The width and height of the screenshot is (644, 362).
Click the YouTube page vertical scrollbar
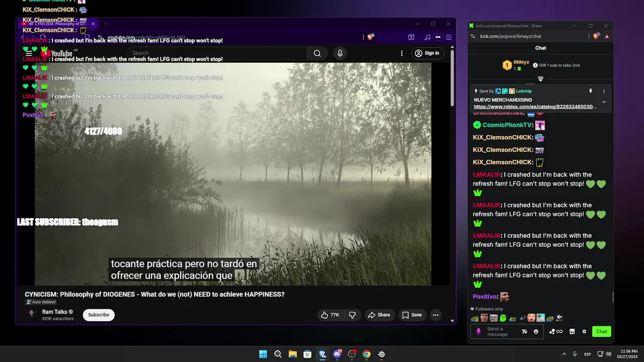coord(452,78)
